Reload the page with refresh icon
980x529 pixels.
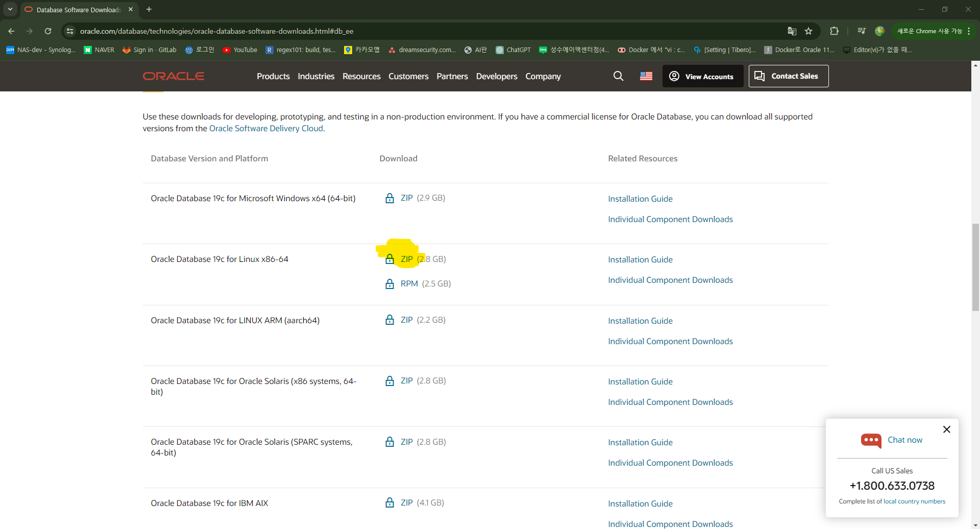[48, 31]
